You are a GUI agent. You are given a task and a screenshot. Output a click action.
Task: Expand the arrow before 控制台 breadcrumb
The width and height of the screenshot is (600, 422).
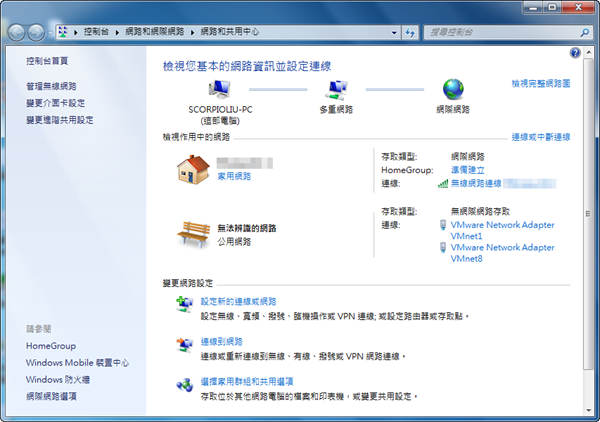[x=76, y=33]
